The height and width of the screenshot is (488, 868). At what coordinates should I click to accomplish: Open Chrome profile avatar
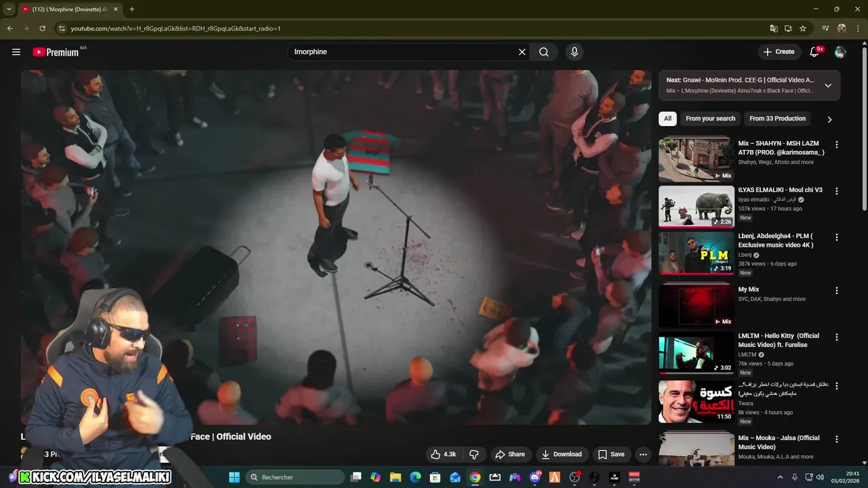click(x=842, y=28)
